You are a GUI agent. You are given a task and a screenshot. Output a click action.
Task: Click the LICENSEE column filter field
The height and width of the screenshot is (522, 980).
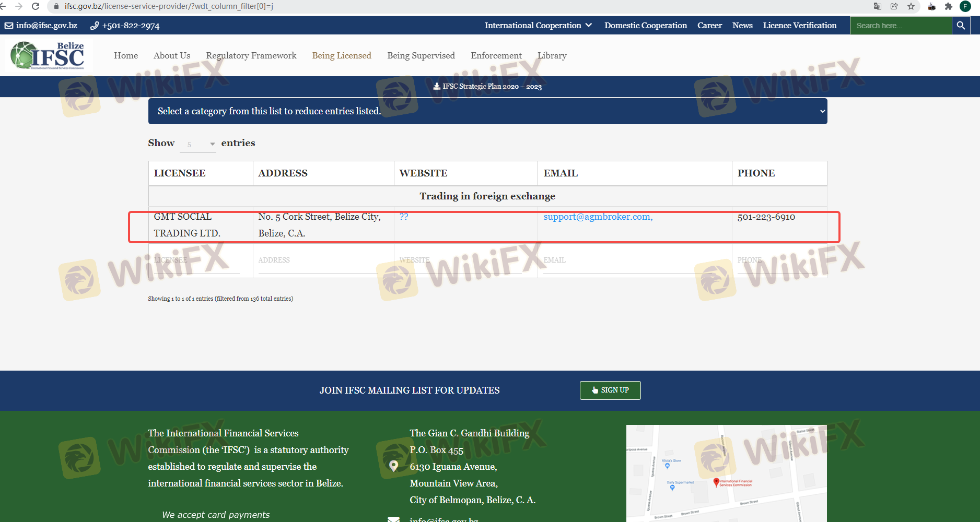(196, 260)
